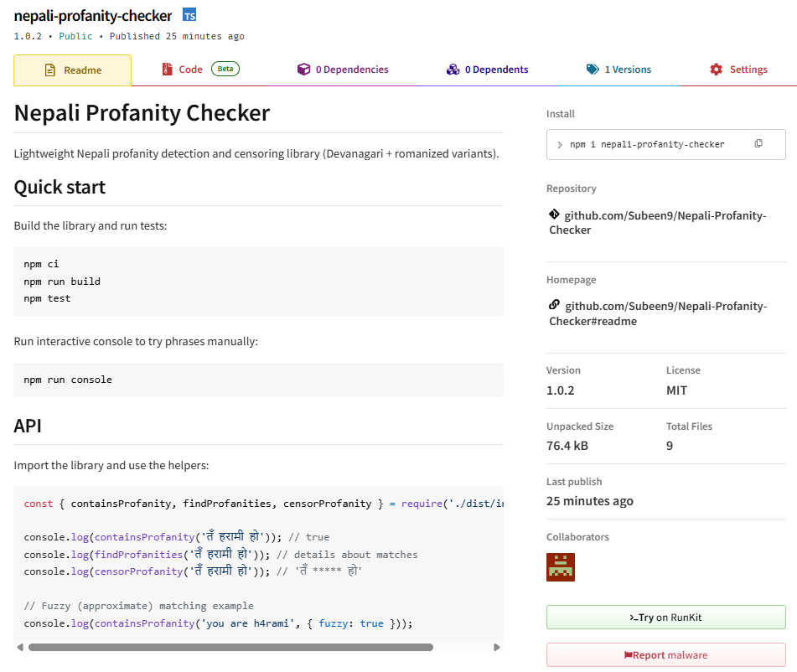Screen dimensions: 797x672
Task: Click the censorProfanity console.log line
Action: point(193,571)
